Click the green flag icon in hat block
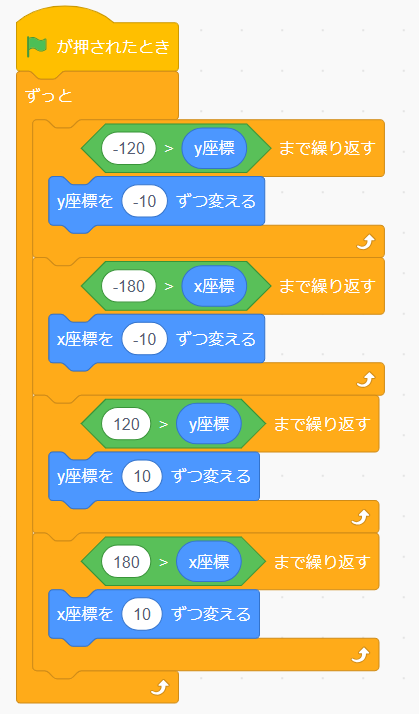419x714 pixels. pos(37,46)
